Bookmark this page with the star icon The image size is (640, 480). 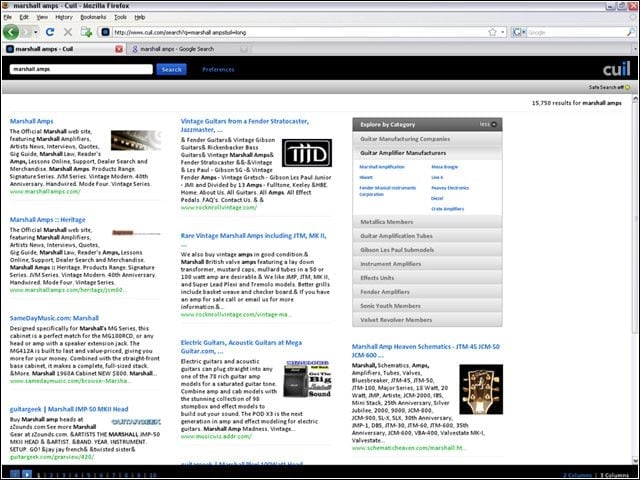click(492, 32)
